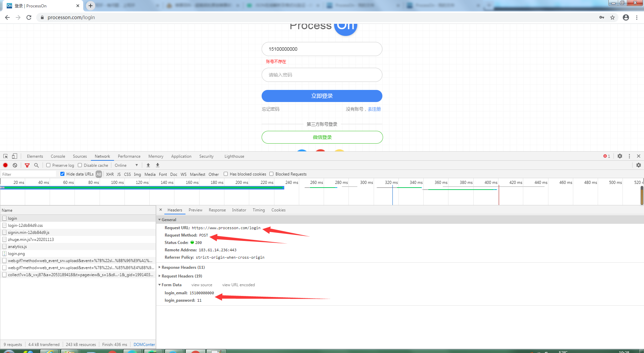The image size is (644, 353).
Task: Open Chrome profile avatar menu
Action: [626, 17]
